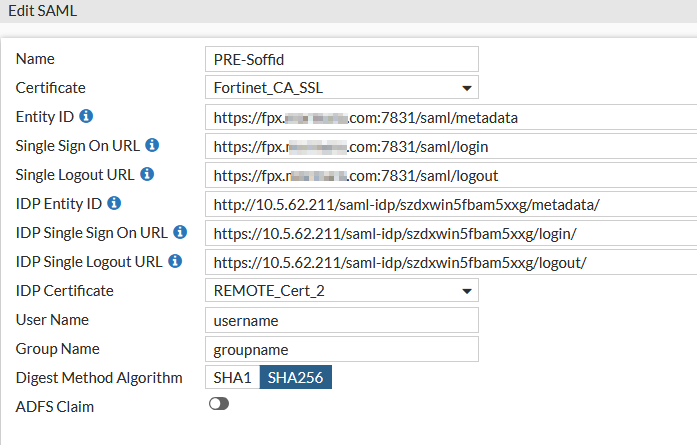The image size is (697, 445).
Task: Click the IDP Single Logout URL info icon
Action: tap(175, 262)
